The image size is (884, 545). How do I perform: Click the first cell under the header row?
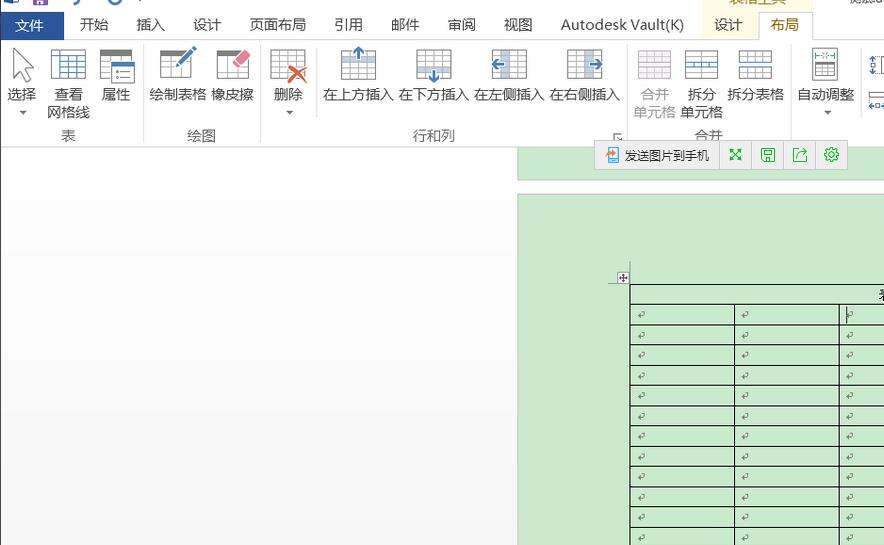click(682, 314)
